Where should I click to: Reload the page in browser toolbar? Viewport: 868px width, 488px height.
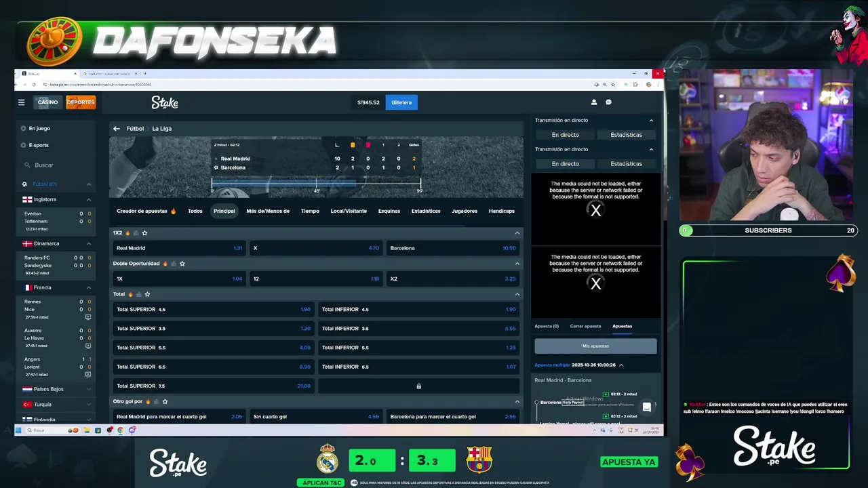pos(34,85)
